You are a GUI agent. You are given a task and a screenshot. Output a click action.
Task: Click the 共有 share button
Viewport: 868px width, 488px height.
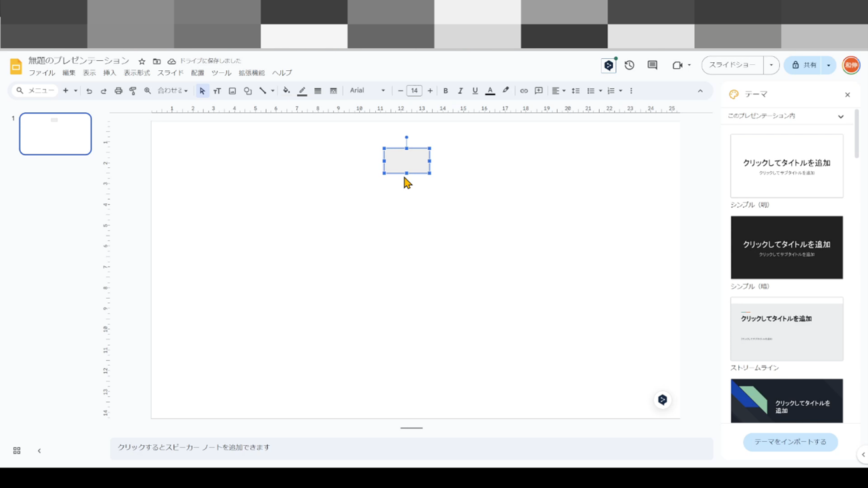[803, 66]
